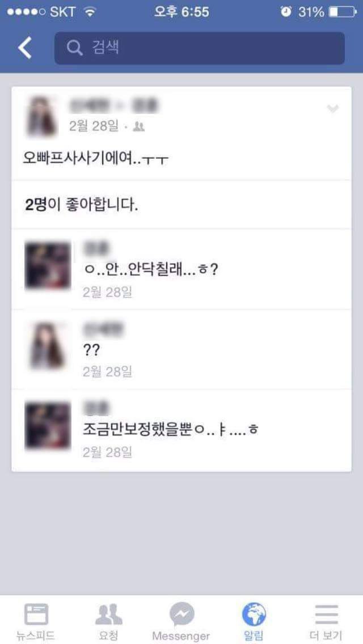Tap the alarm clock status icon

pos(285,11)
